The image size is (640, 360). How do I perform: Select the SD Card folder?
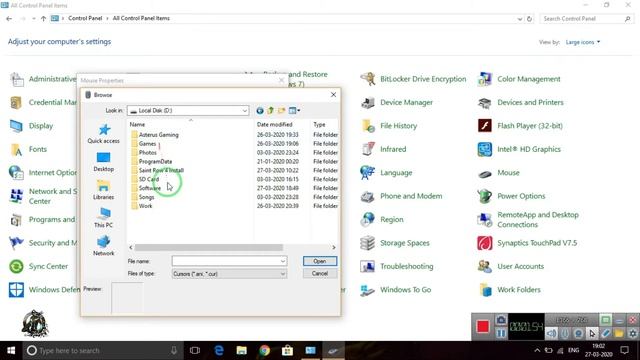point(145,179)
